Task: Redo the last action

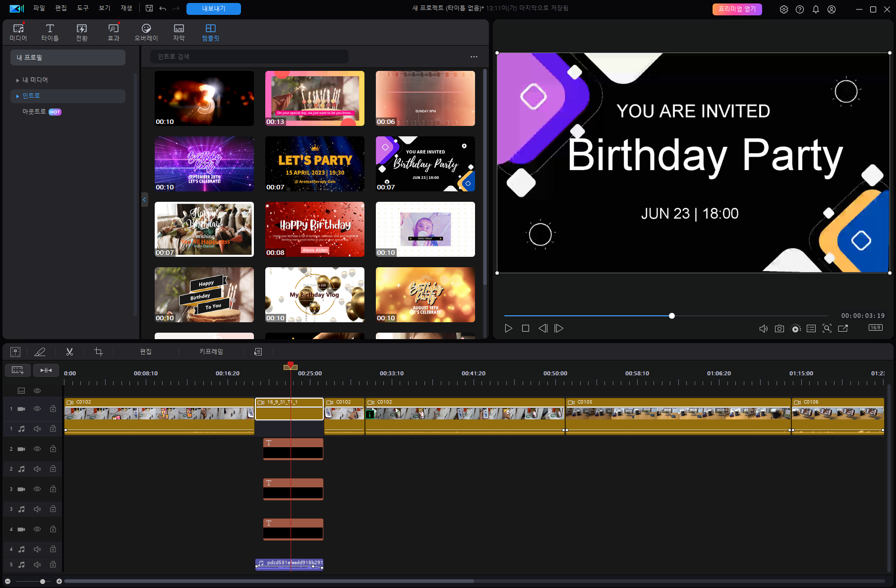Action: 176,8
